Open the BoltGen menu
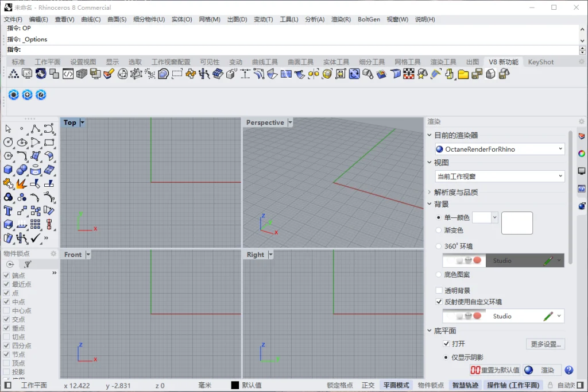 pyautogui.click(x=369, y=19)
